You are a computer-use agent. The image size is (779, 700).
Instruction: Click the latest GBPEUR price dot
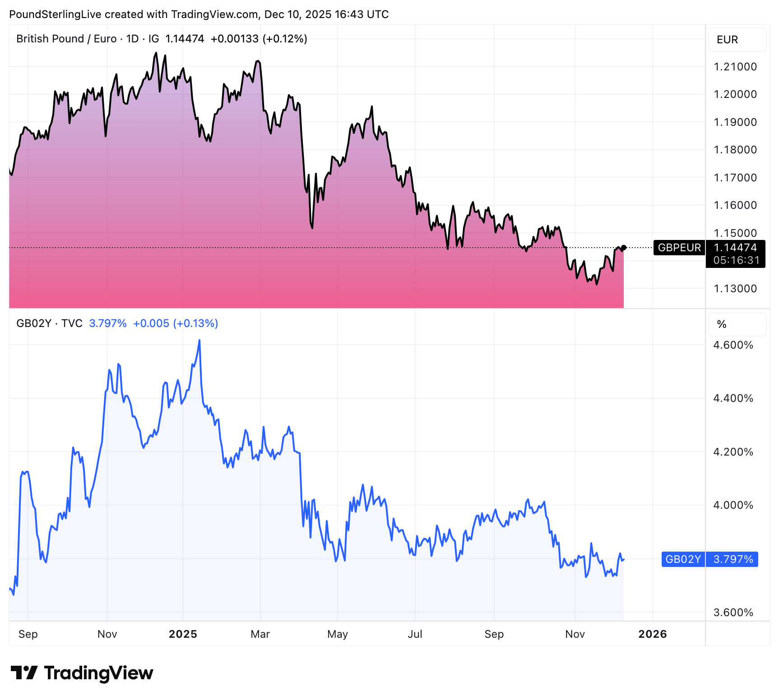point(624,248)
